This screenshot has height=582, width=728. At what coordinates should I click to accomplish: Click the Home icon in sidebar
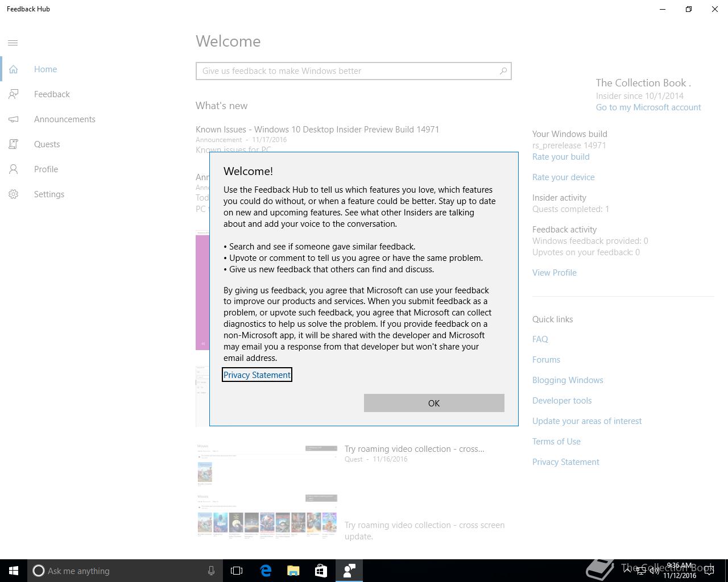click(13, 69)
